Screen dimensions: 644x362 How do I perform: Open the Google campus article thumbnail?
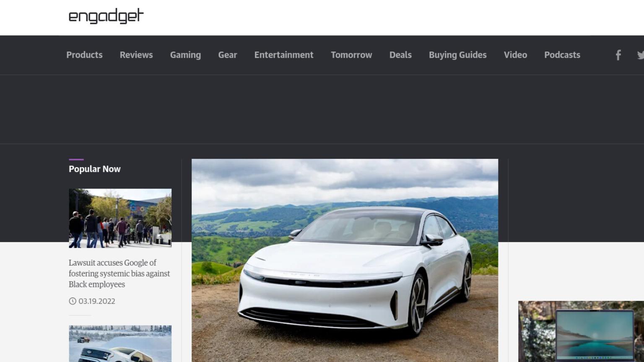click(x=120, y=218)
